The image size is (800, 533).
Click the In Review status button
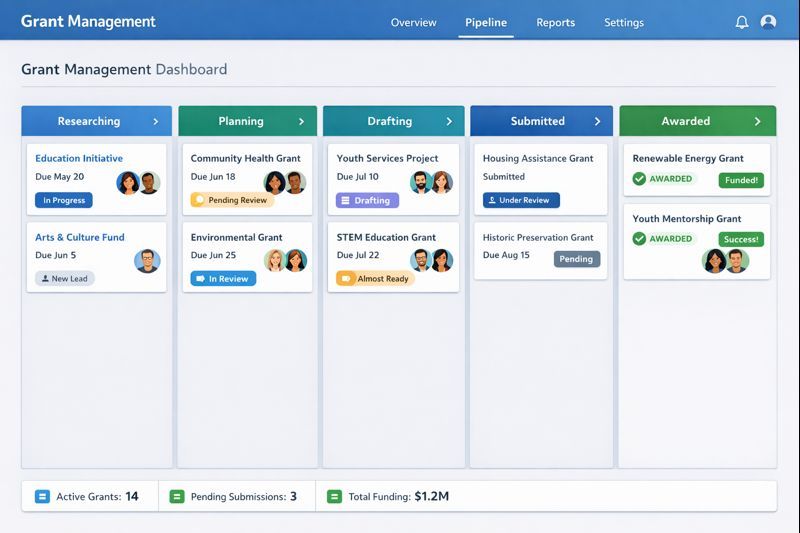[223, 278]
